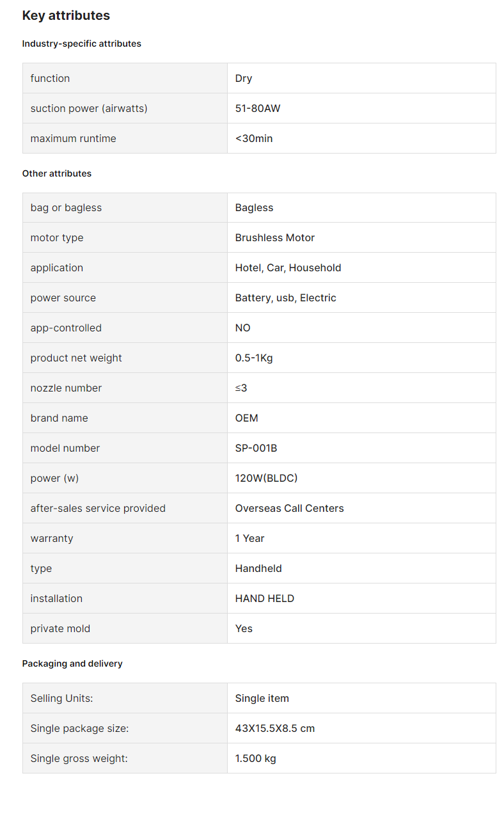The height and width of the screenshot is (817, 504).
Task: Click the '120W(BLDC)' power value
Action: pos(267,478)
